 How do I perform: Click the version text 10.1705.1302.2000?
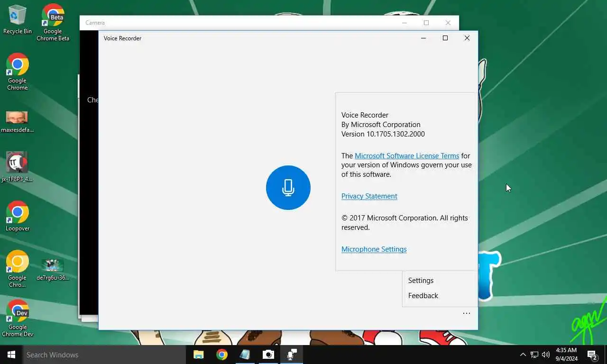[x=383, y=134]
